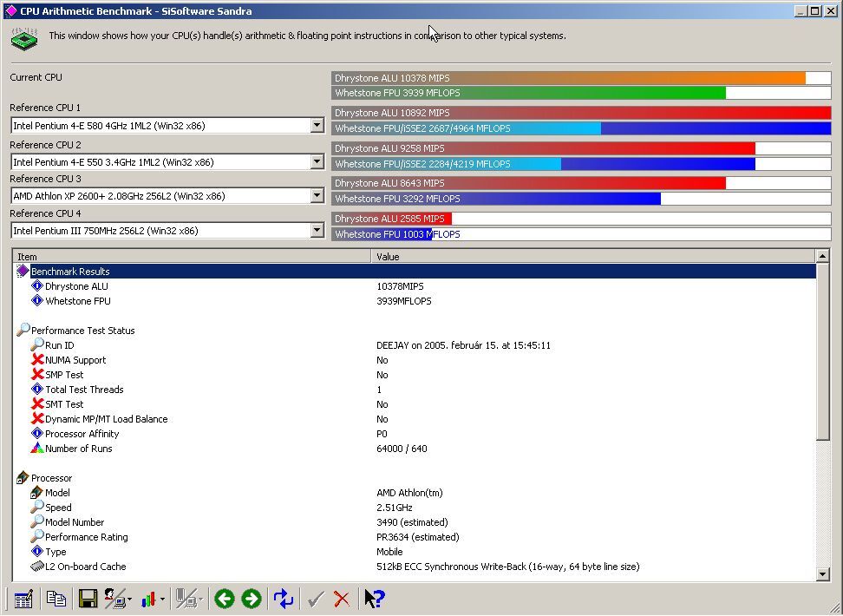The width and height of the screenshot is (843, 616).
Task: Click the Value column header
Action: (593, 257)
